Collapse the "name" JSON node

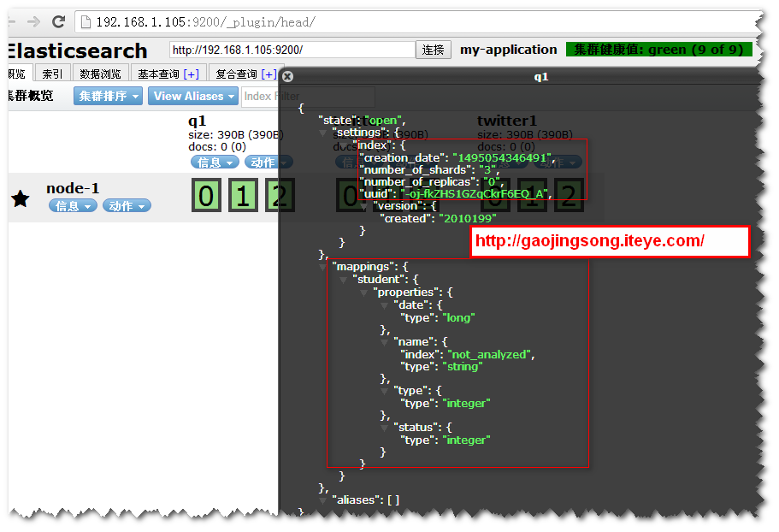click(x=385, y=342)
